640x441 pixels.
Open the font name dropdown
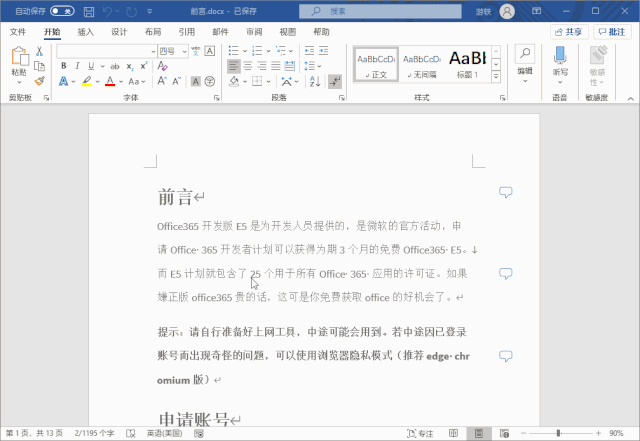pos(153,51)
